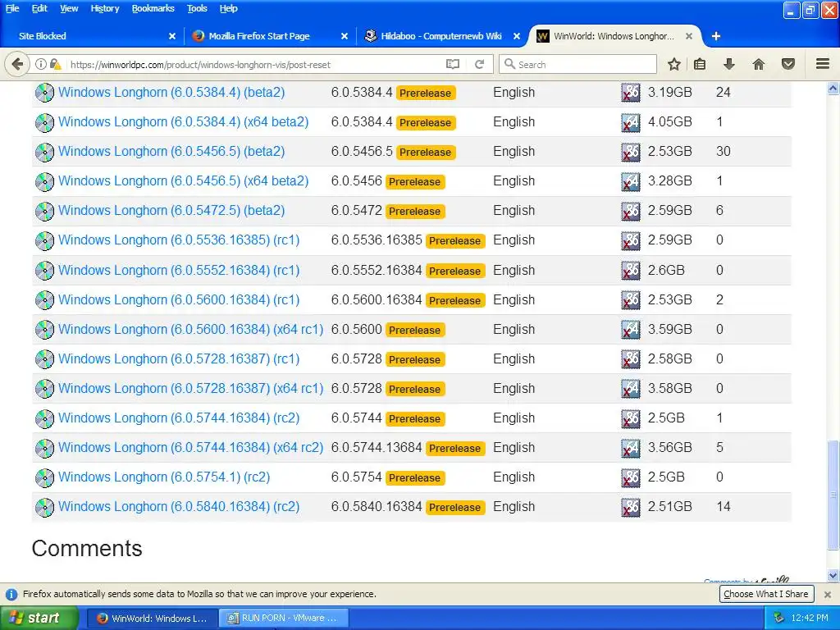Click x86 architecture icon in 2.51GB row
The height and width of the screenshot is (630, 840).
[x=631, y=507]
